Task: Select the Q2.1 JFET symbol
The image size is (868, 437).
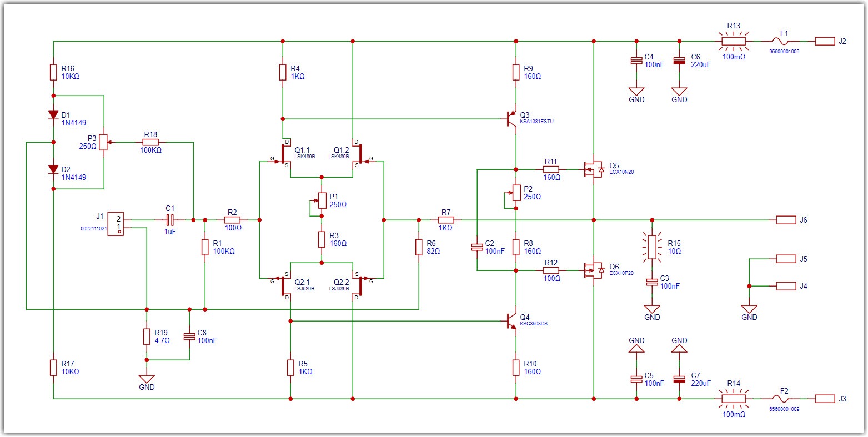Action: tap(282, 285)
